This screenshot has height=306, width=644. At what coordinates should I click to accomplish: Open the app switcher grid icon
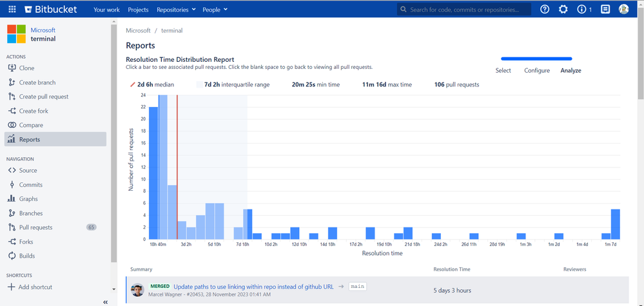click(12, 10)
